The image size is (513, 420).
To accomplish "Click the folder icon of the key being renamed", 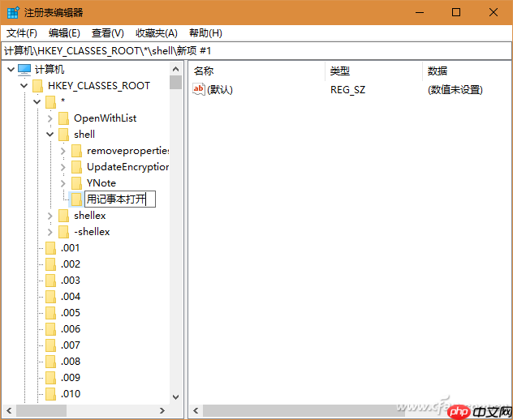I will [x=76, y=199].
